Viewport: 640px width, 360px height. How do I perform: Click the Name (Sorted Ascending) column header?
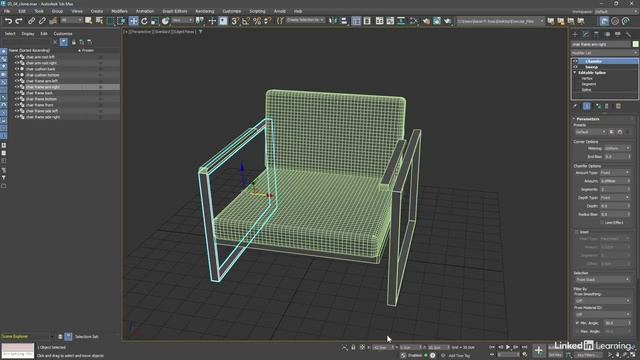tap(29, 51)
